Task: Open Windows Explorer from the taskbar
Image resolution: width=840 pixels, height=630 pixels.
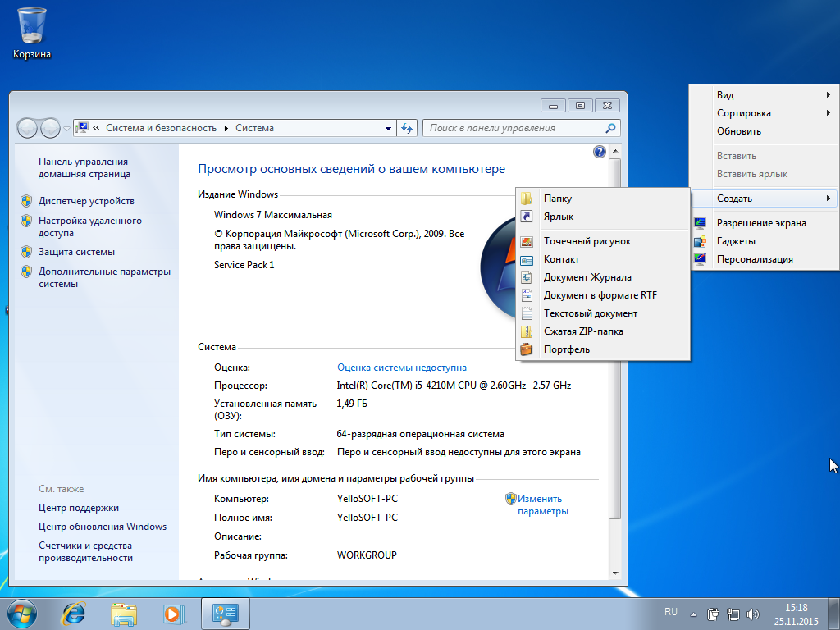Action: [124, 614]
